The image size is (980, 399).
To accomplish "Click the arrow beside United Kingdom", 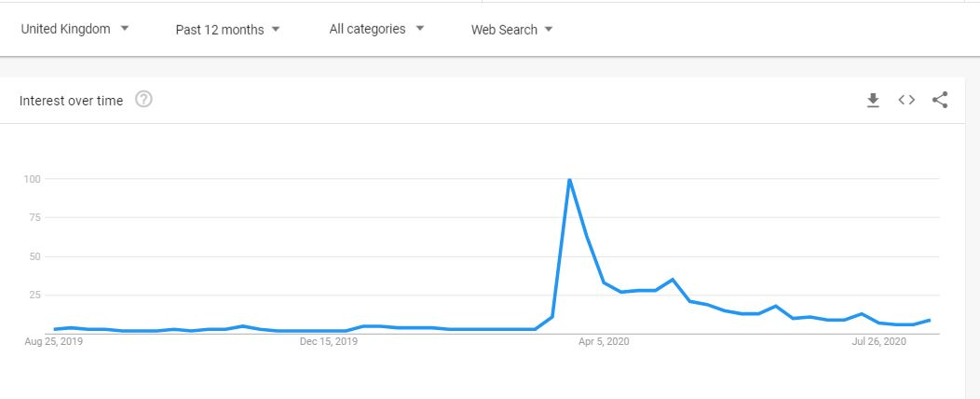I will 125,28.
